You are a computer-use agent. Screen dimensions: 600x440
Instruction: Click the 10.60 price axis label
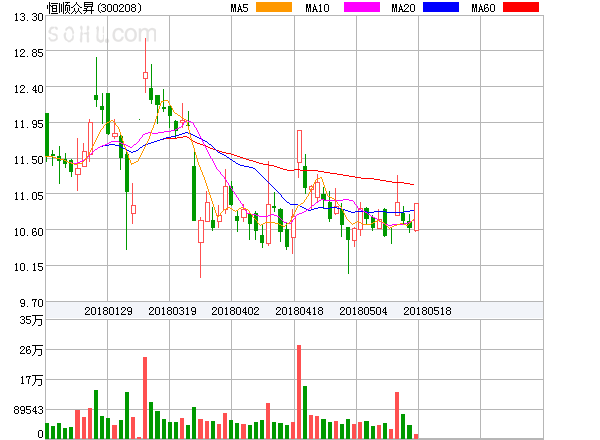(x=28, y=232)
